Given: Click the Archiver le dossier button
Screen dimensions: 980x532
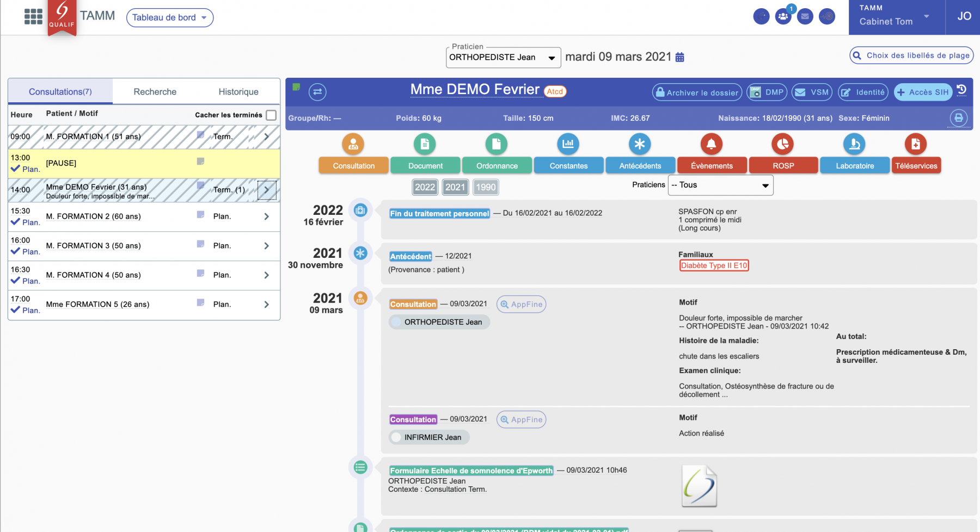Looking at the screenshot, I should pos(697,92).
